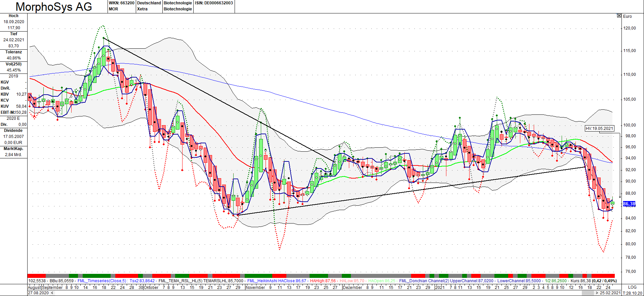The width and height of the screenshot is (644, 296).
Task: Click the Dividende heading
Action: (13, 131)
